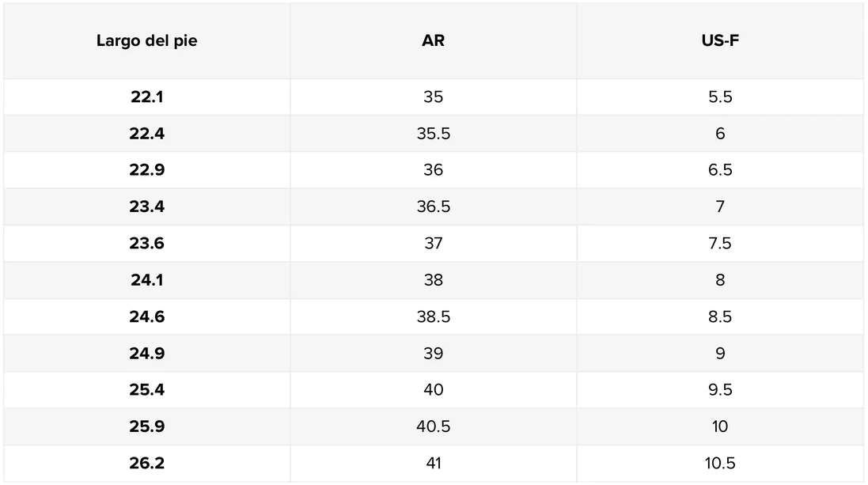
Task: Select AR size 38 cell
Action: pyautogui.click(x=433, y=280)
